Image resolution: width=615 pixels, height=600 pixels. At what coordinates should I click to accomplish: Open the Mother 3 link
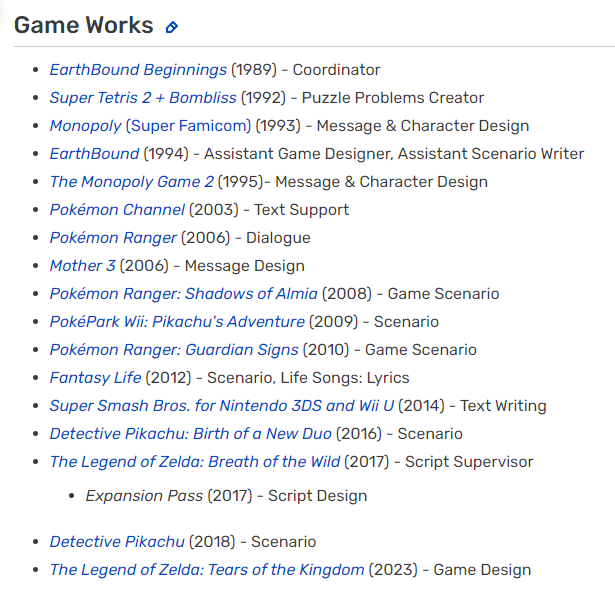(x=83, y=266)
